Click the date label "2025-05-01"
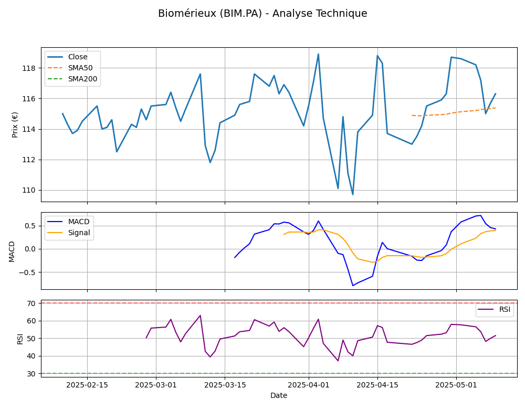The width and height of the screenshot is (525, 420). click(456, 385)
